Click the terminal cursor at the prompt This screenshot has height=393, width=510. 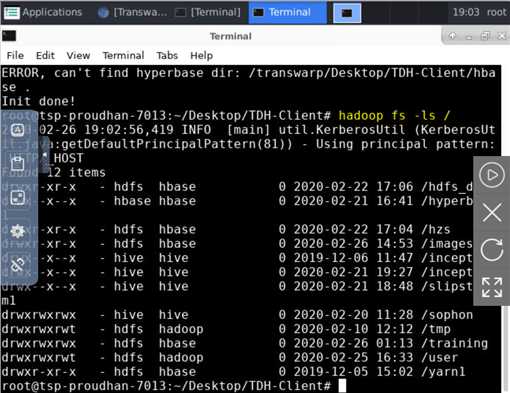click(342, 386)
